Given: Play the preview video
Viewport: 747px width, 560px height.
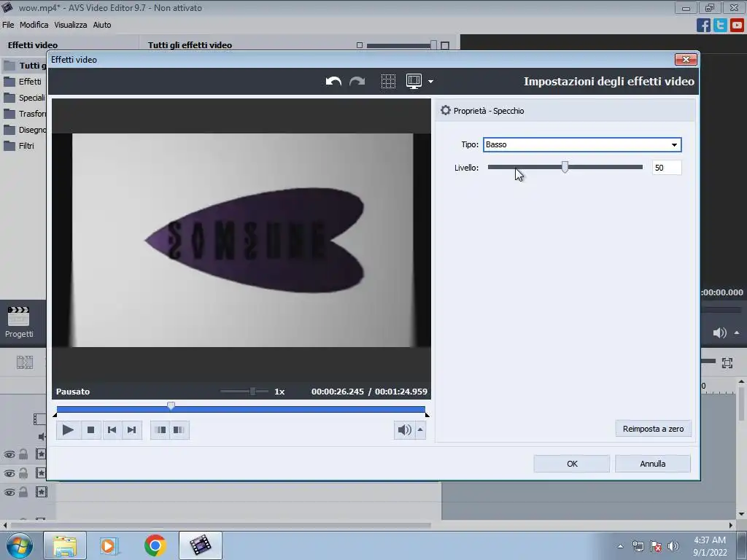Looking at the screenshot, I should pyautogui.click(x=68, y=430).
